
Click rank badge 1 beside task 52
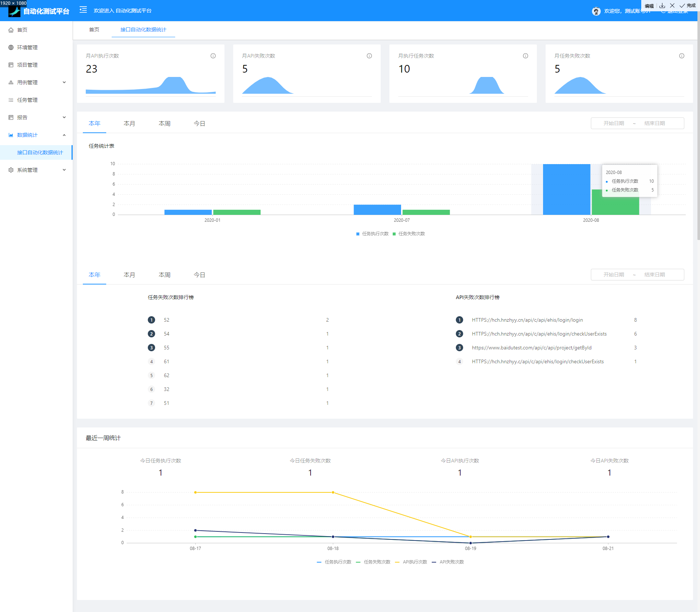(151, 320)
